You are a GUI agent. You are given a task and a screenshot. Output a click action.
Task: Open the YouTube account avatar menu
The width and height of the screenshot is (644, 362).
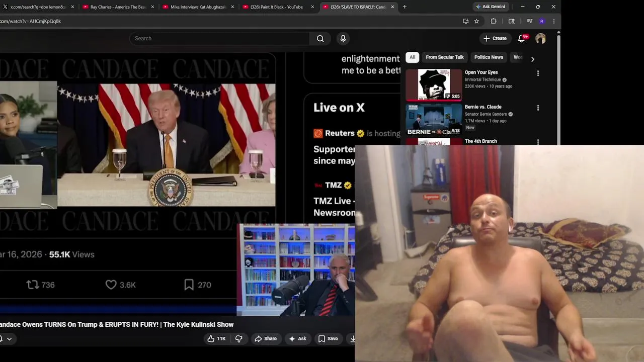point(540,39)
